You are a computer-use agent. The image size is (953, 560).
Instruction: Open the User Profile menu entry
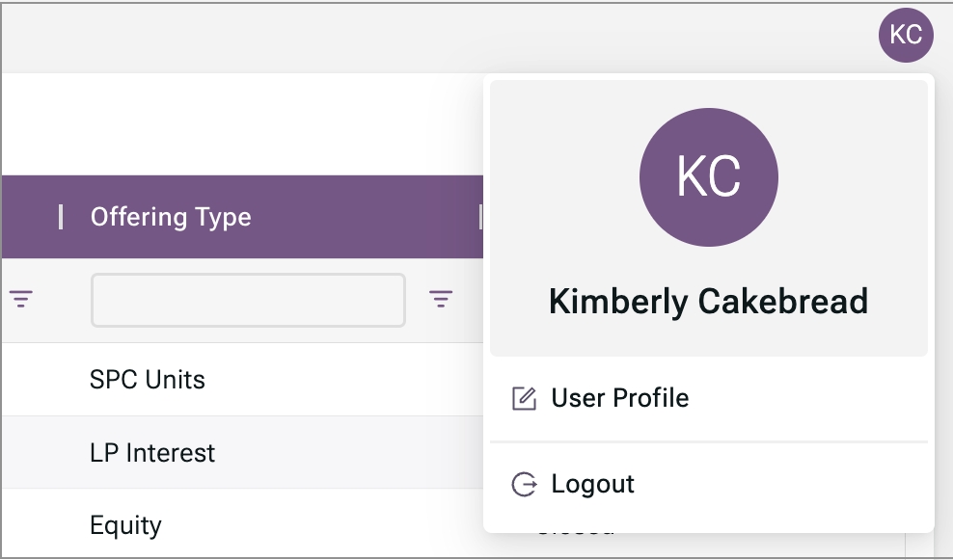(619, 398)
